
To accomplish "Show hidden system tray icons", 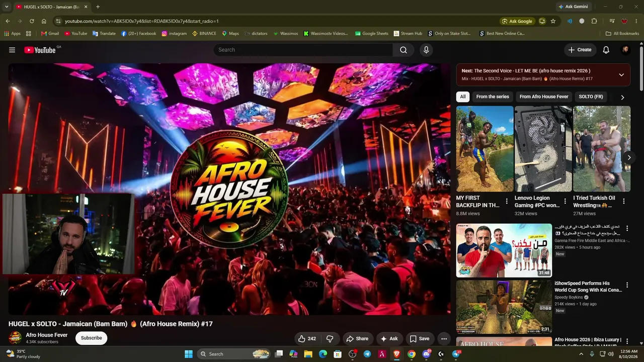I will [x=581, y=354].
